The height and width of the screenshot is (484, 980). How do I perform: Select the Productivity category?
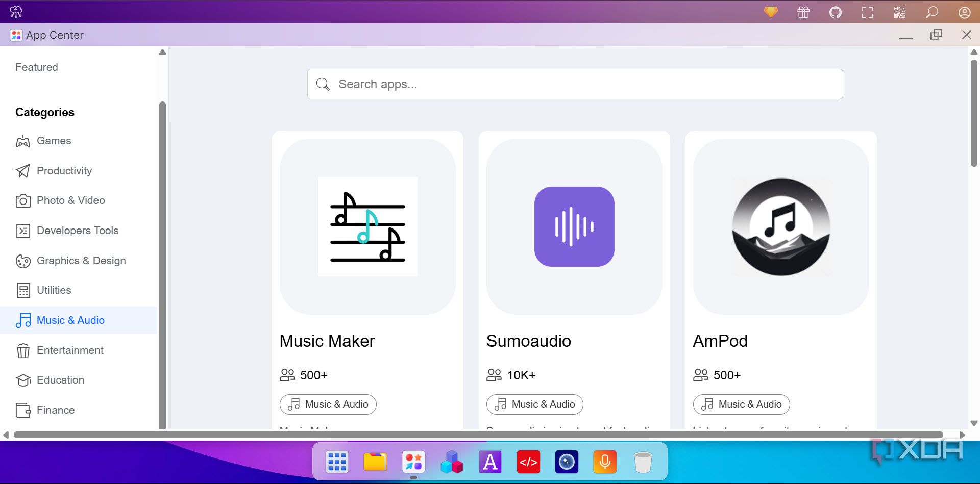(x=54, y=171)
